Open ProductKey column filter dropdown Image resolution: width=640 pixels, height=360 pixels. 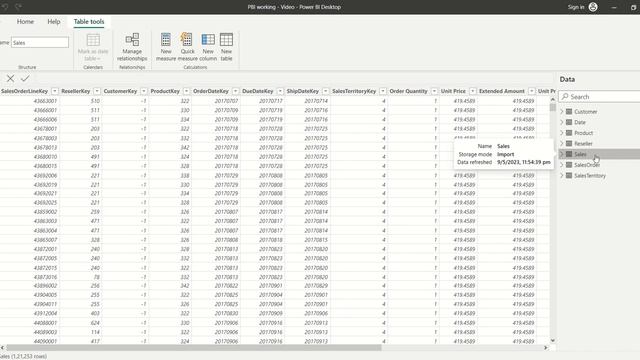tap(187, 91)
